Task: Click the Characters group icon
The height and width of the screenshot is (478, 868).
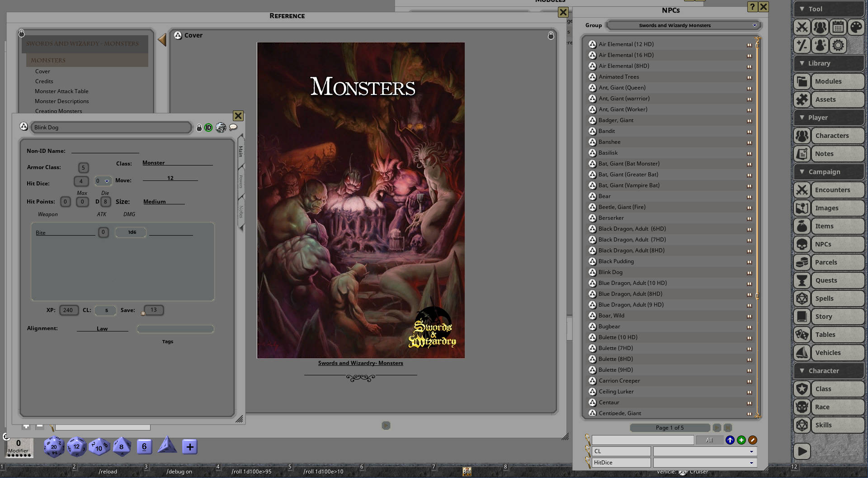Action: [802, 136]
